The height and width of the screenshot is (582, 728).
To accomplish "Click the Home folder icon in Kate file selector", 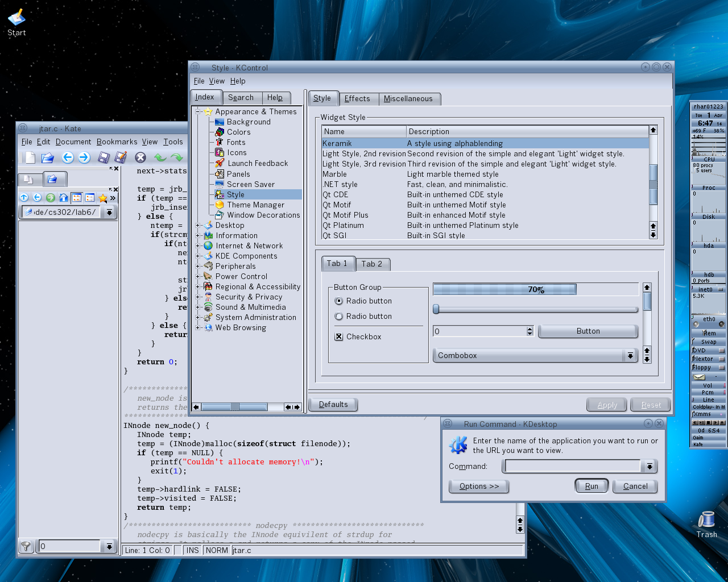I will tap(64, 198).
